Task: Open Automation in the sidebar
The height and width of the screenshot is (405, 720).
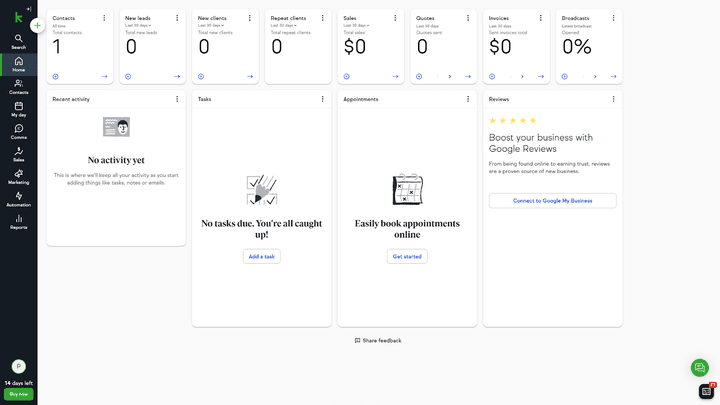Action: click(x=18, y=198)
